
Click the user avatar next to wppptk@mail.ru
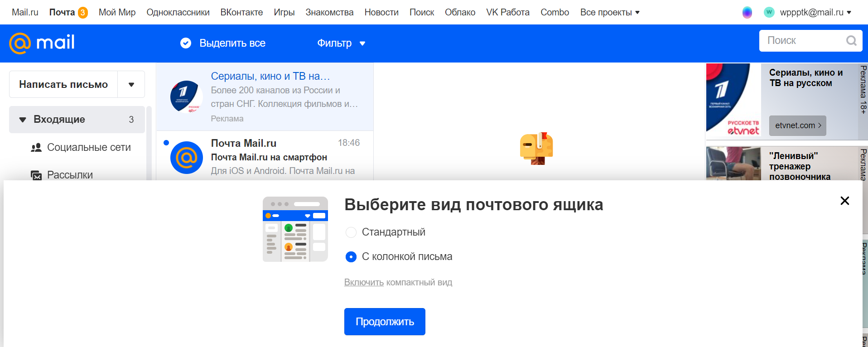pos(769,12)
